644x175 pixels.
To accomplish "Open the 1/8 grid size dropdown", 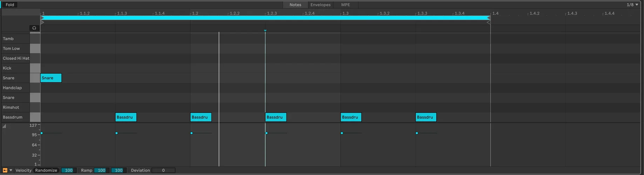I will coord(632,5).
